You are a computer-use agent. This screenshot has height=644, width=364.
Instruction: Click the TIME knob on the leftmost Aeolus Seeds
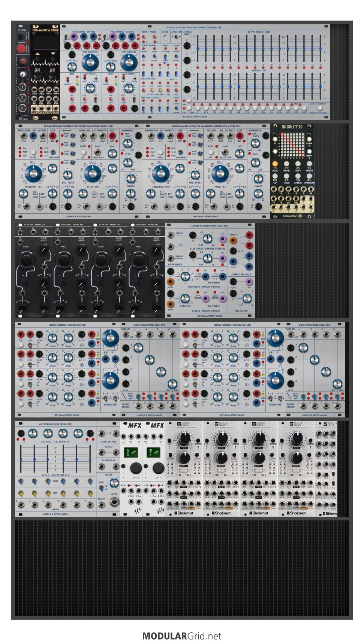tap(184, 438)
